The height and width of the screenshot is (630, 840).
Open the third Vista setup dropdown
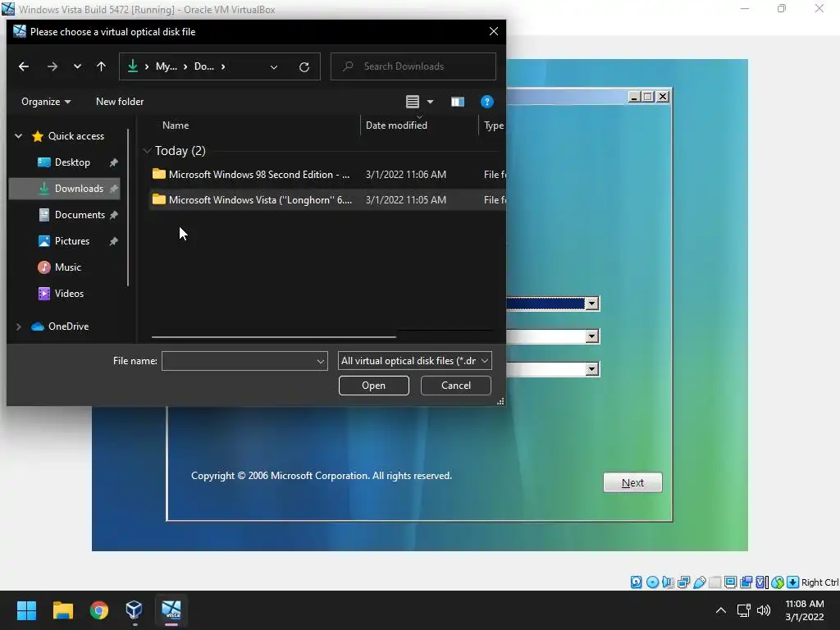coord(592,369)
